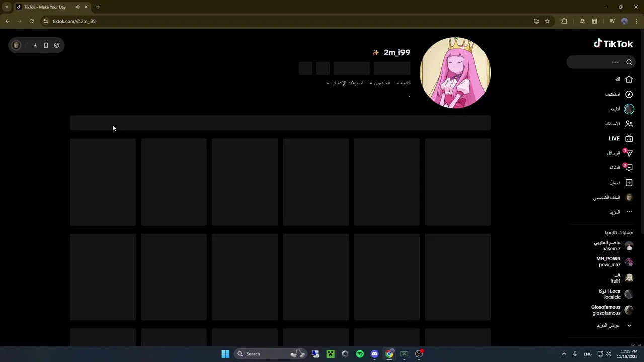This screenshot has height=362, width=644.
Task: Open the Upload (تحميل) page
Action: point(621,183)
